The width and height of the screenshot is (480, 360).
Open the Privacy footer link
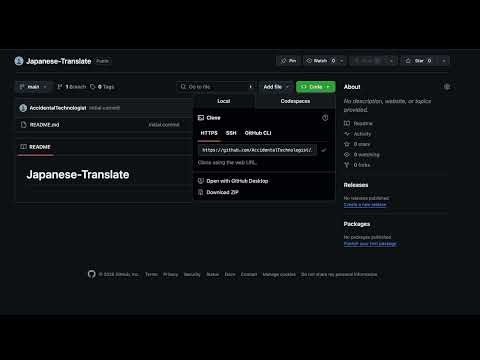(x=170, y=274)
